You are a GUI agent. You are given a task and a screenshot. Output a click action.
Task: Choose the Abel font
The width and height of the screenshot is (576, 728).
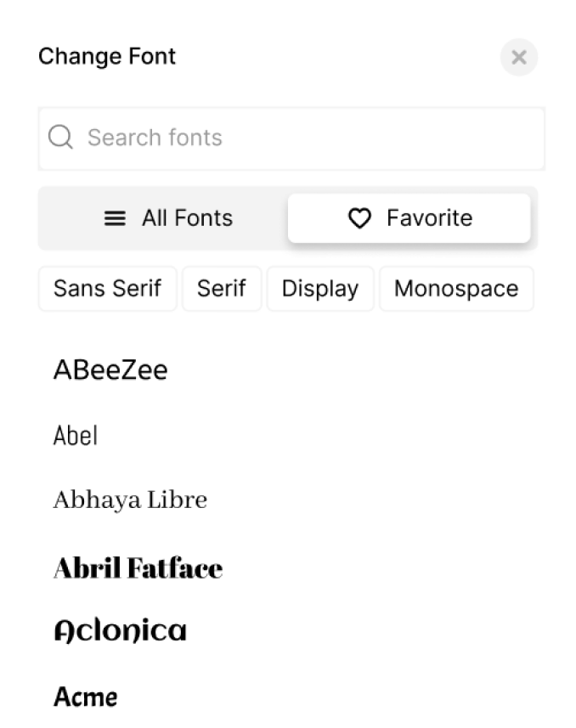[76, 436]
